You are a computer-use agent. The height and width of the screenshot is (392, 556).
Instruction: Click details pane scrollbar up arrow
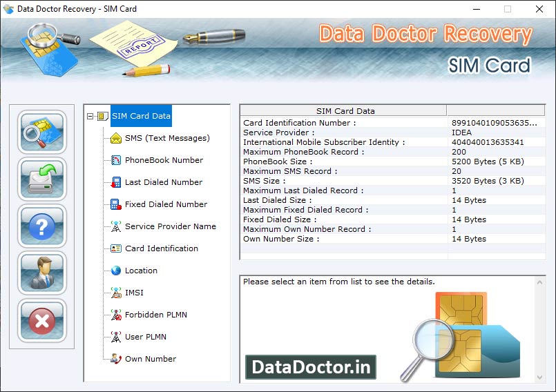pos(539,282)
